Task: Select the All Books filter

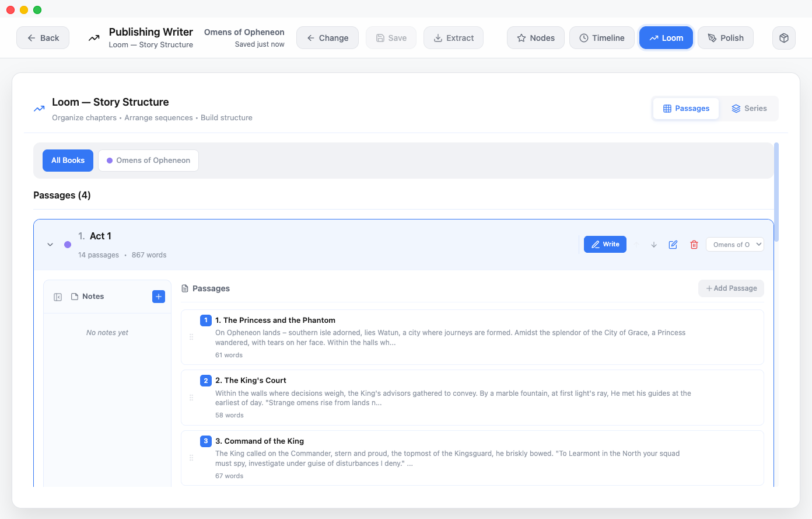Action: [68, 160]
